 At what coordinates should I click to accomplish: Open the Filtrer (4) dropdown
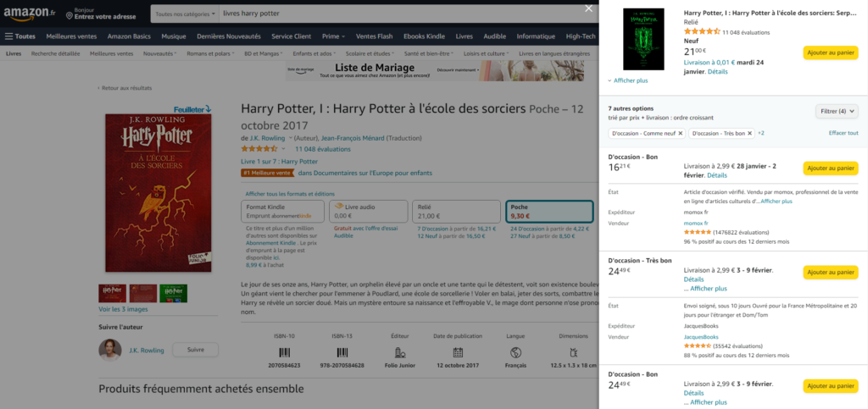(837, 111)
